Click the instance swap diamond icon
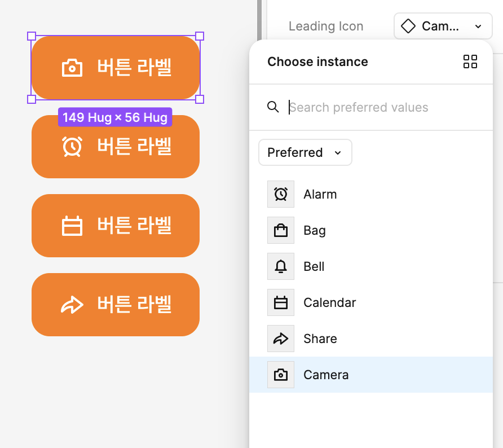This screenshot has height=448, width=503. tap(408, 26)
